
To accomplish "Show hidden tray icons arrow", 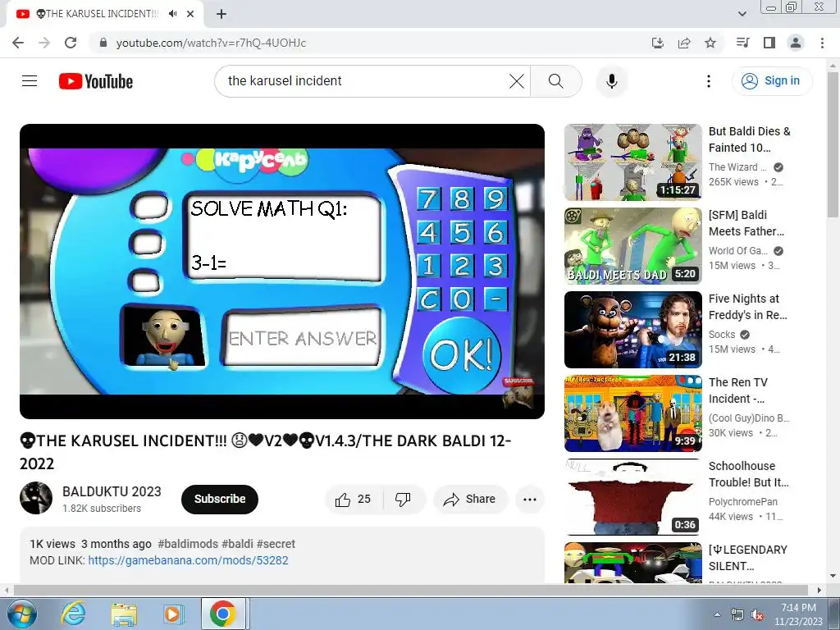I will (x=717, y=614).
